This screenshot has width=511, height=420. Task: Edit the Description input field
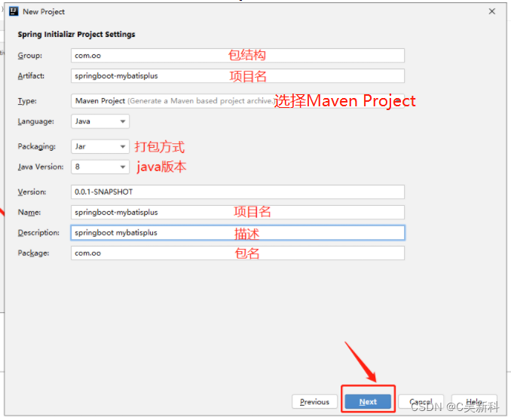237,233
